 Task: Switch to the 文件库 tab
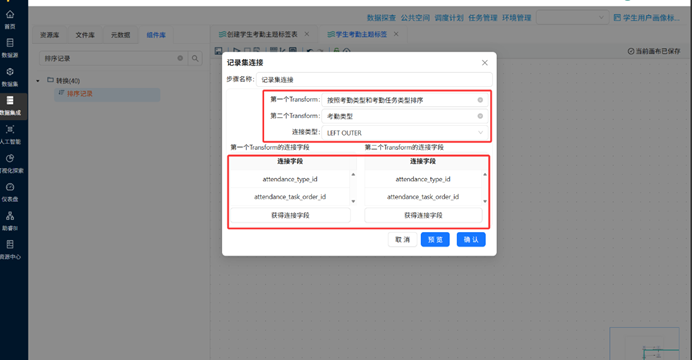pos(85,35)
